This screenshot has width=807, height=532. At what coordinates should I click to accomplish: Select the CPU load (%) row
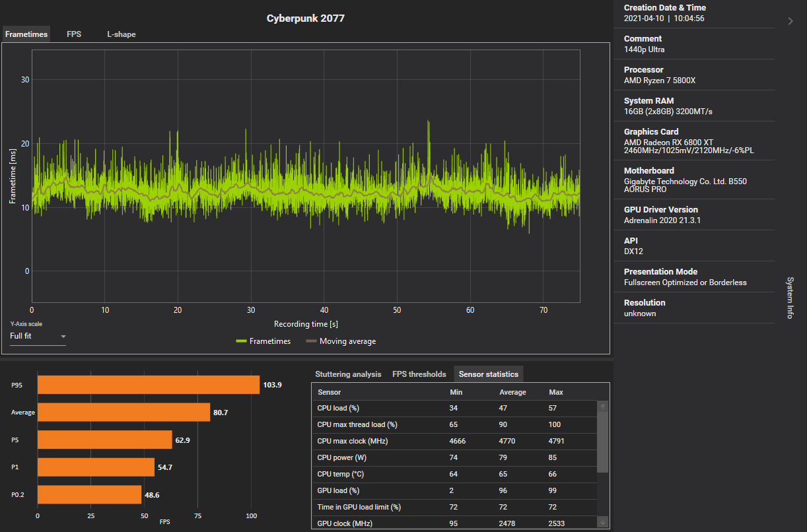[x=454, y=408]
